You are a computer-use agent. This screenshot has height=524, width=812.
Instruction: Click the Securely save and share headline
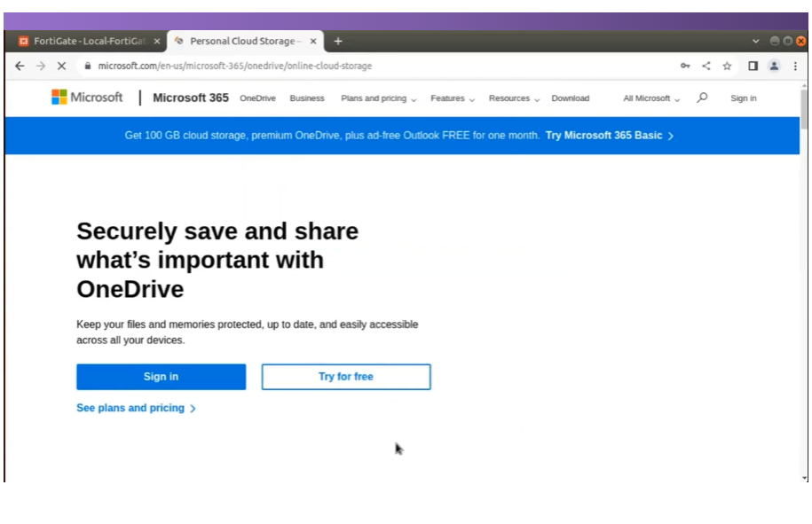(217, 260)
